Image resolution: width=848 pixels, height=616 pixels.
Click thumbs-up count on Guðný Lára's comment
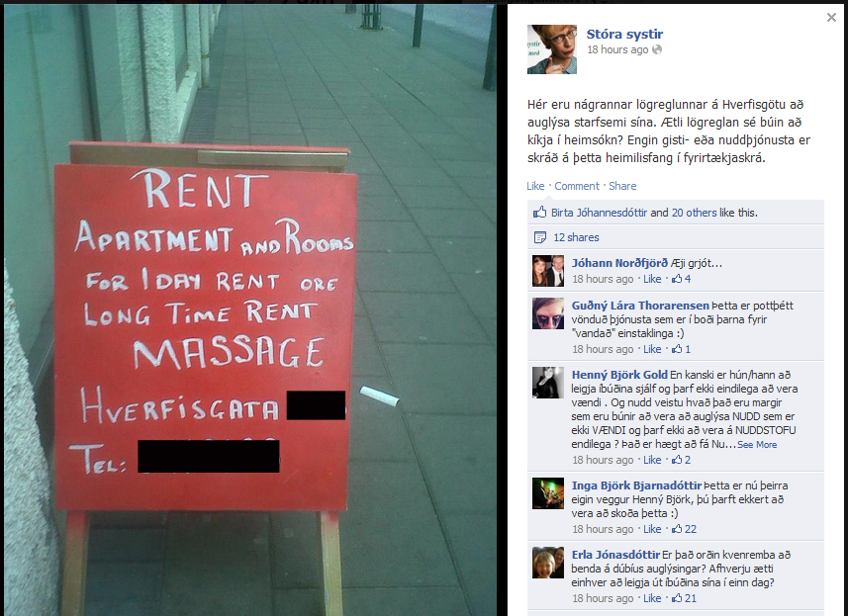[x=682, y=349]
